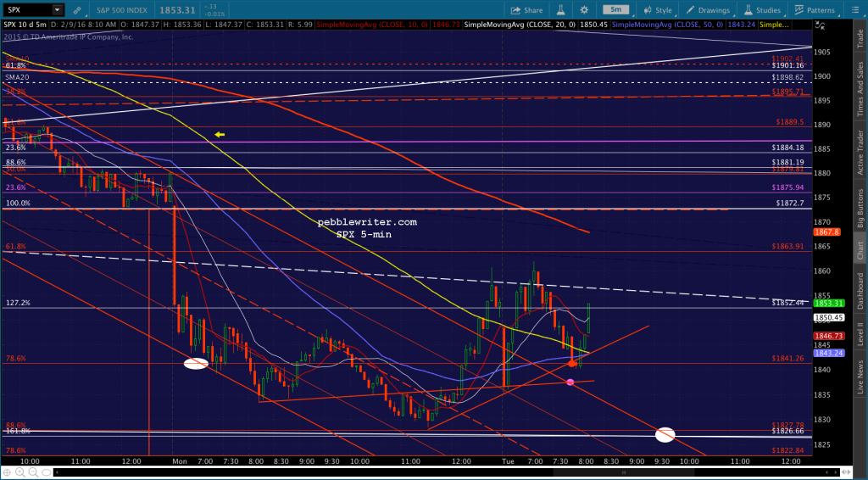Screen dimensions: 868x480
Task: Click the crosshair pan icon at bottom left
Action: click(x=7, y=472)
